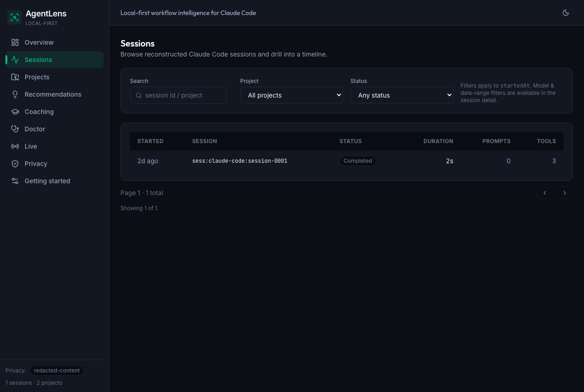Click the Recommendations lightbulb icon
The width and height of the screenshot is (584, 392).
[x=15, y=94]
